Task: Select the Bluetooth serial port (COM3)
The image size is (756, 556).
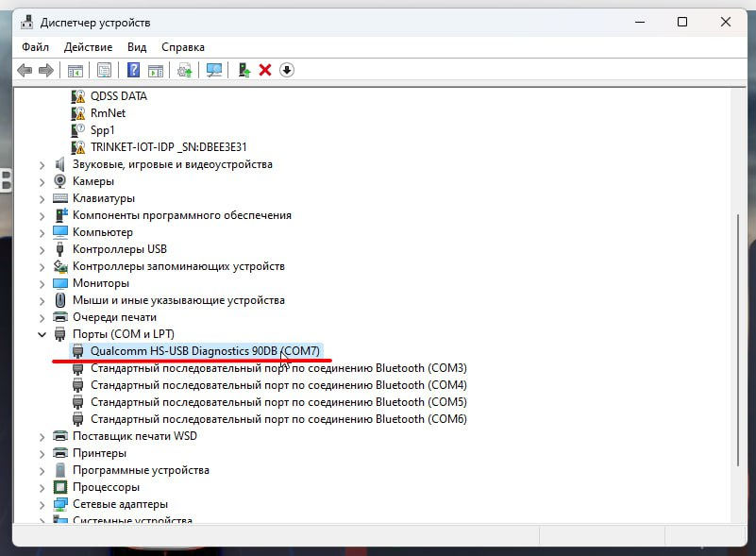Action: tap(278, 368)
